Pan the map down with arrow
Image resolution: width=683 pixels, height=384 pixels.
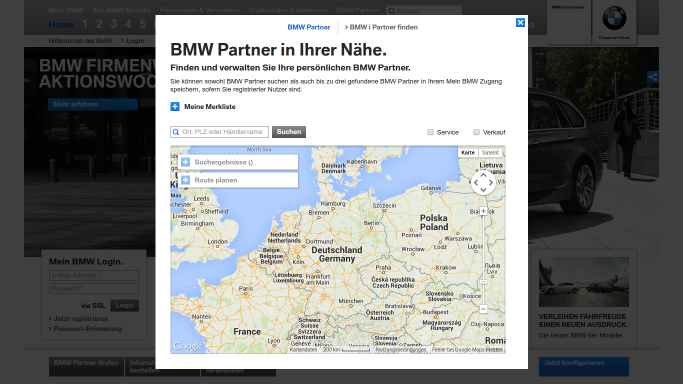[x=483, y=190]
